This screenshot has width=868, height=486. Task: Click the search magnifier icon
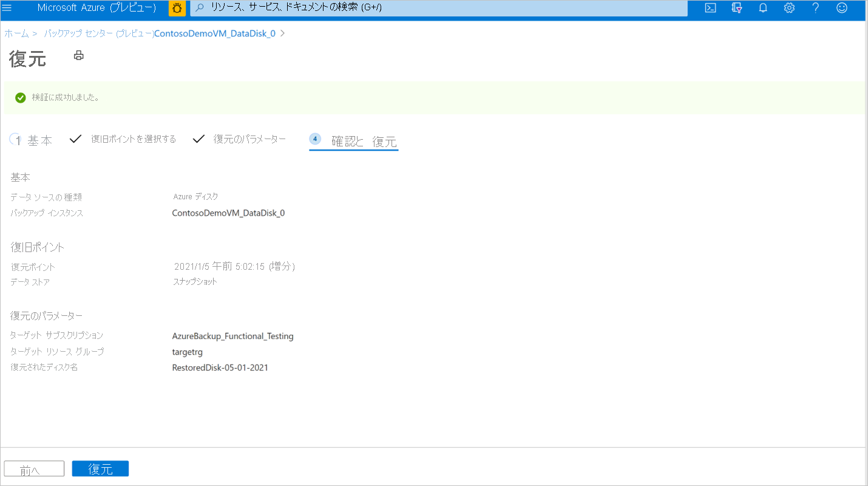click(200, 8)
